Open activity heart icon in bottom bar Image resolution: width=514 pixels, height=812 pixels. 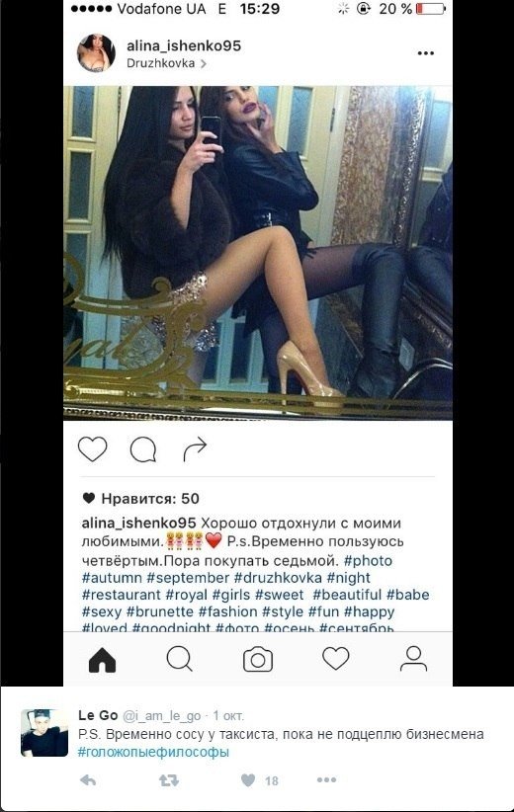[336, 659]
